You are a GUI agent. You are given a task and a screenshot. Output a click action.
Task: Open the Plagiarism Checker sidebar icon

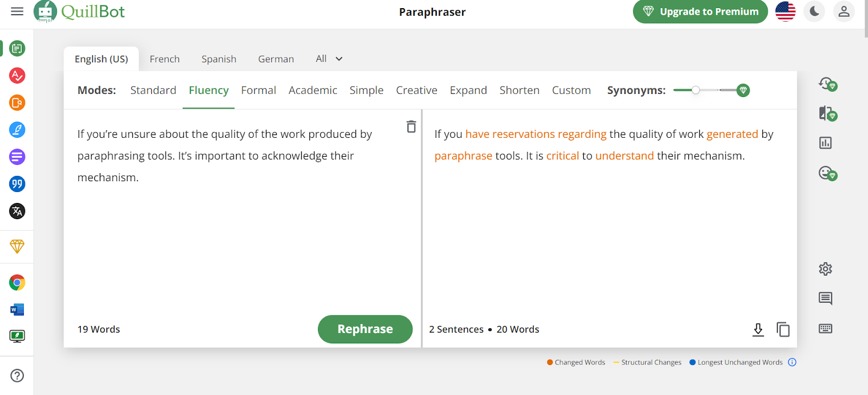coord(17,103)
